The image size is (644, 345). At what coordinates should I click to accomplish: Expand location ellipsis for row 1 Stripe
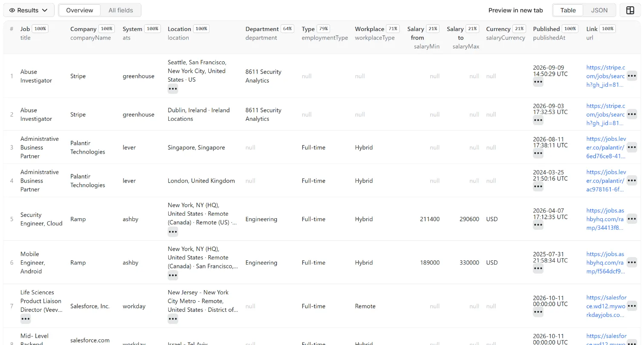[x=172, y=89]
